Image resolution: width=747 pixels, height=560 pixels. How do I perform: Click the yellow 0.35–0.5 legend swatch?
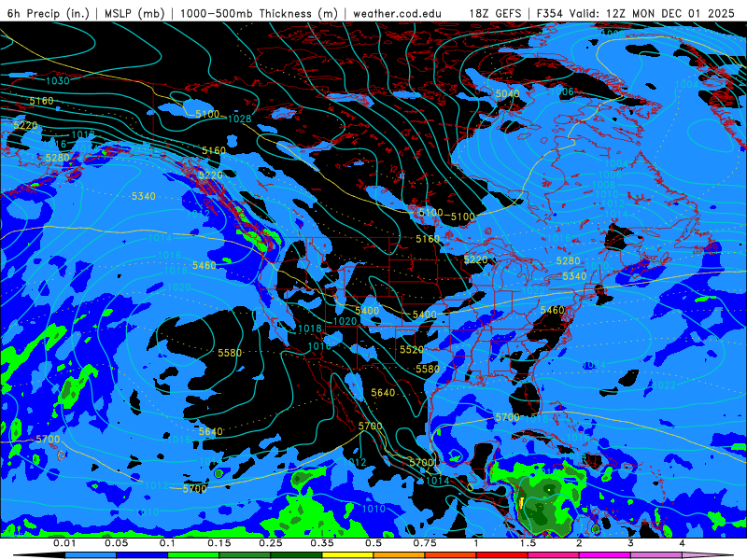pos(347,555)
